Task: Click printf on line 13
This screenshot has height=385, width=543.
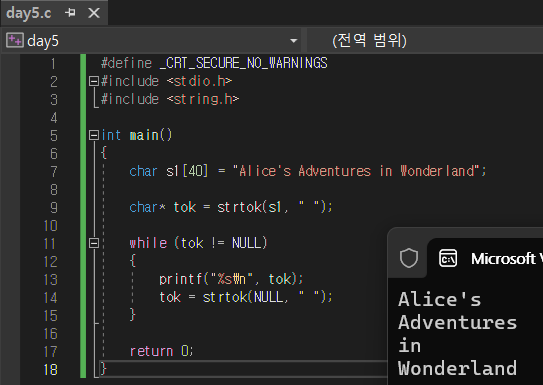Action: (180, 279)
